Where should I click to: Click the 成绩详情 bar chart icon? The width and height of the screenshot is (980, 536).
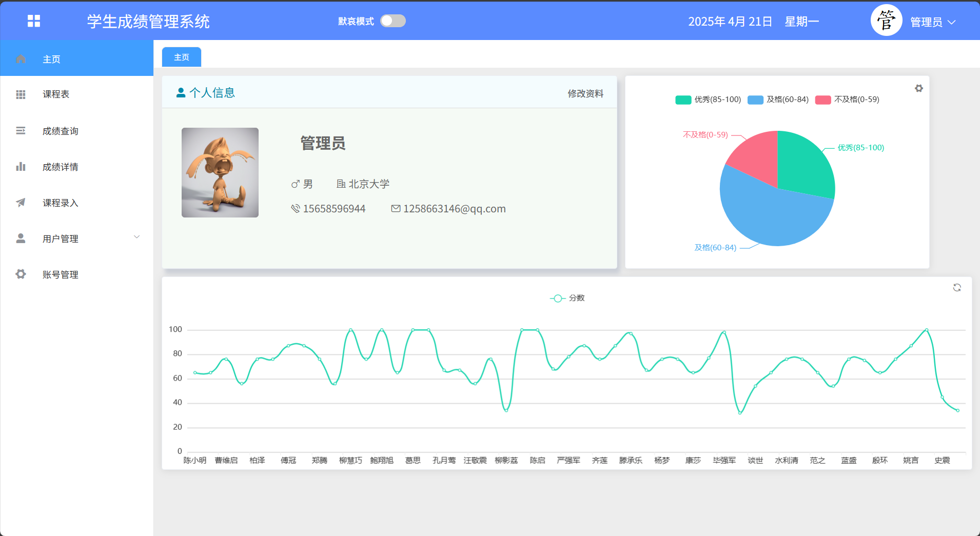[21, 167]
